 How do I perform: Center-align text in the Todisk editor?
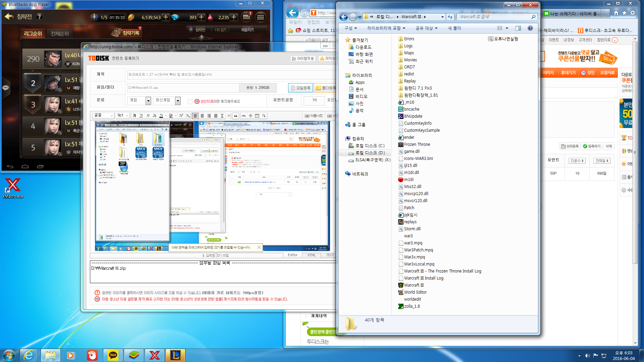point(202,116)
